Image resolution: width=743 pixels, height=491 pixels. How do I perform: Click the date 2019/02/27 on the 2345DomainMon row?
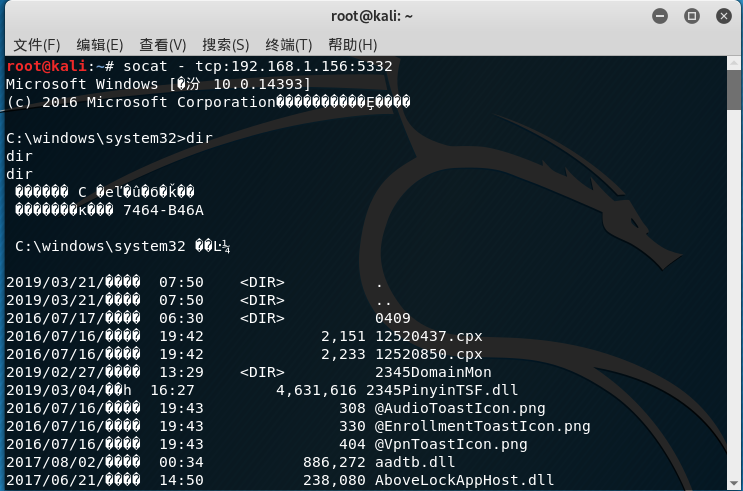pyautogui.click(x=51, y=373)
